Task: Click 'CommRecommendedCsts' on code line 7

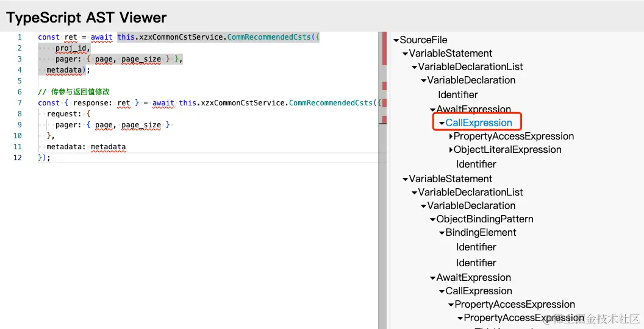Action: coord(331,103)
